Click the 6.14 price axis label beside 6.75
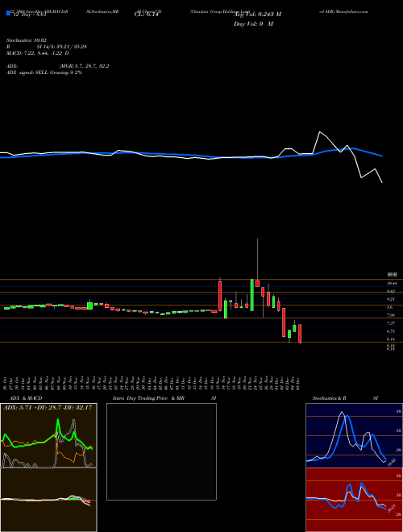The image size is (403, 532). 391,339
